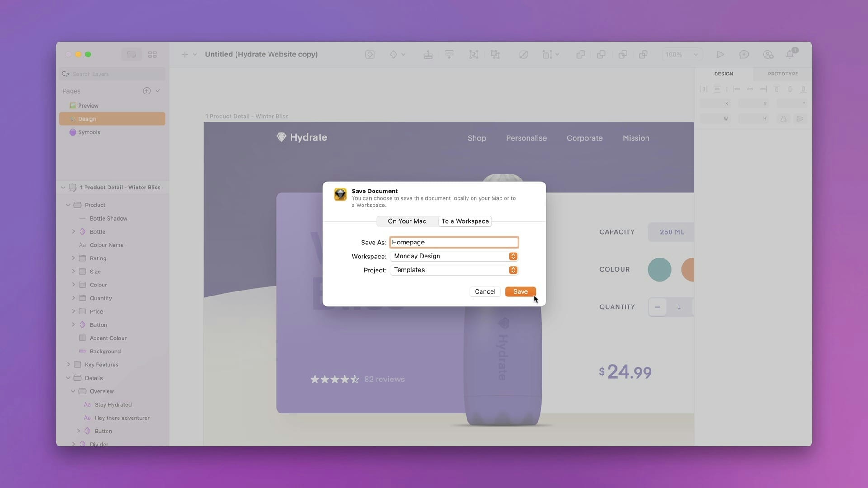Screen dimensions: 868x488
Task: Select the layout grid icon in toolbar
Action: (x=152, y=55)
